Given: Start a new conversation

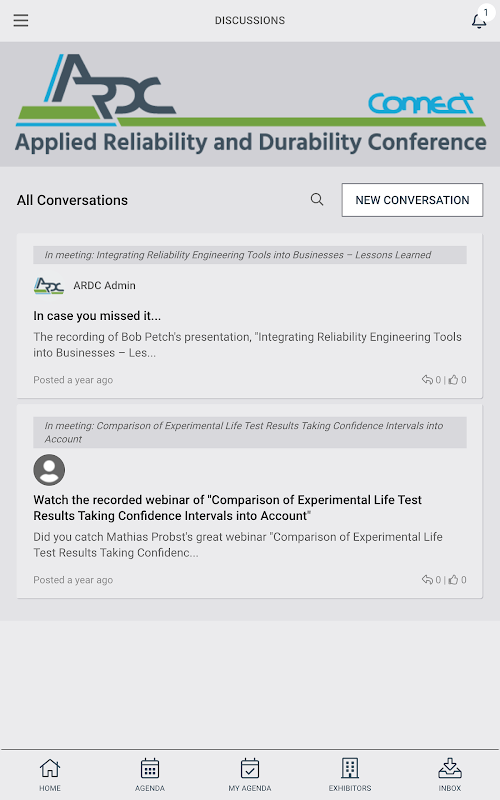Looking at the screenshot, I should [x=412, y=200].
